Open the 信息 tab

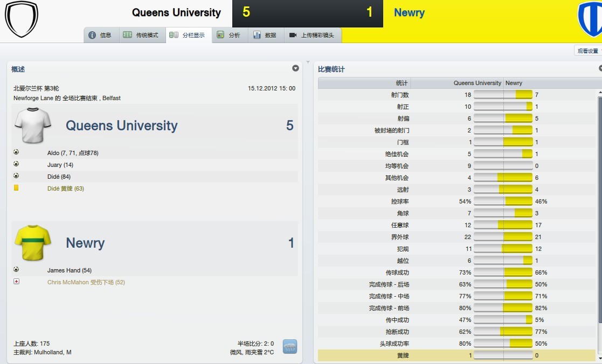click(x=100, y=35)
